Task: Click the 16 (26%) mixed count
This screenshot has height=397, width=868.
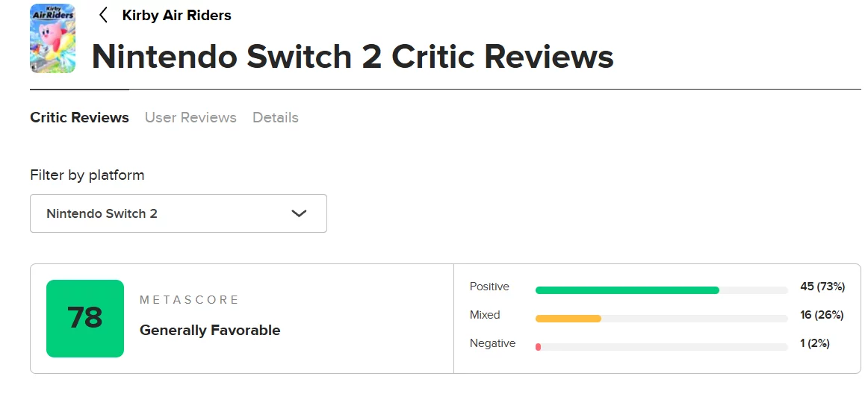Action: point(822,315)
